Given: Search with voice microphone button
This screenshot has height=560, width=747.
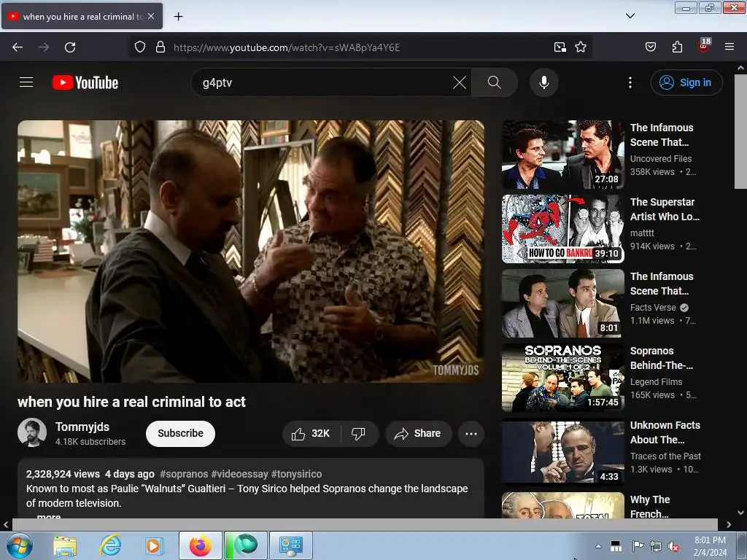Looking at the screenshot, I should (x=544, y=82).
